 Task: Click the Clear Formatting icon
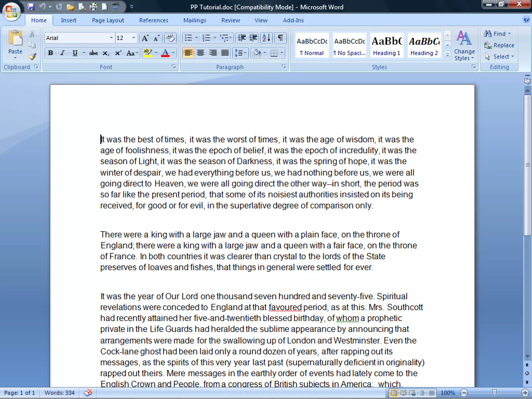click(x=170, y=38)
